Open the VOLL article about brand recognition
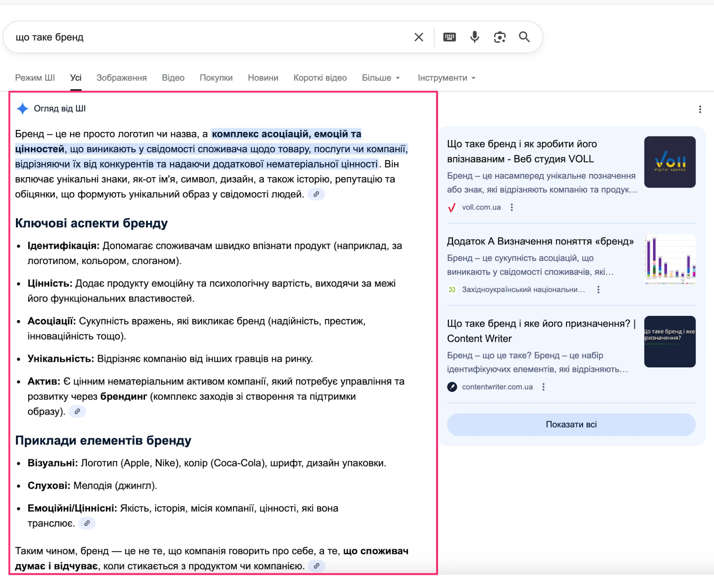 (x=521, y=151)
